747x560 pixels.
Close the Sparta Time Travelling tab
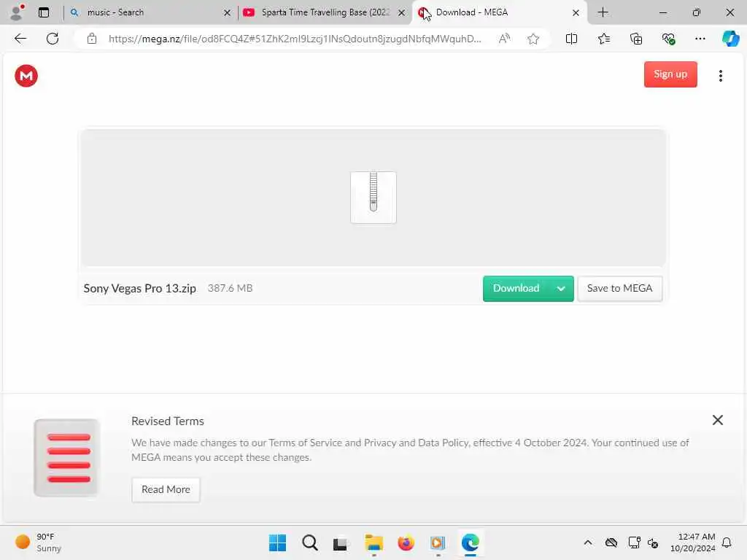click(402, 12)
